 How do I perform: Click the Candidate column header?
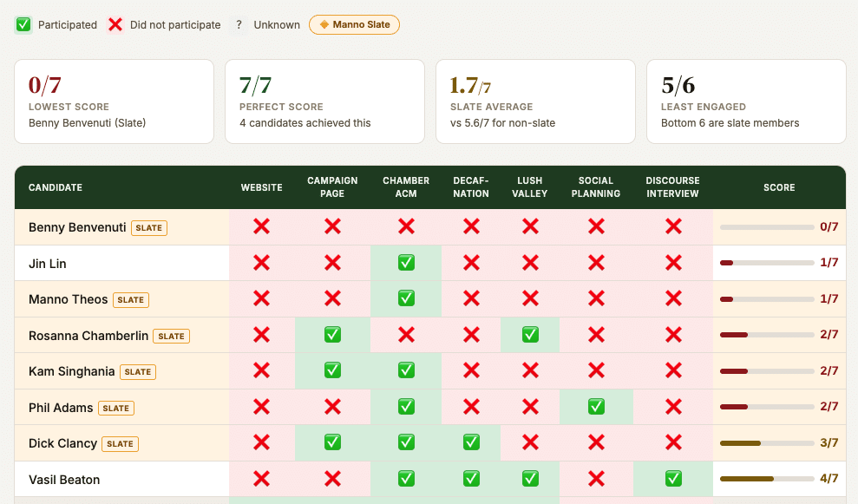click(x=56, y=187)
